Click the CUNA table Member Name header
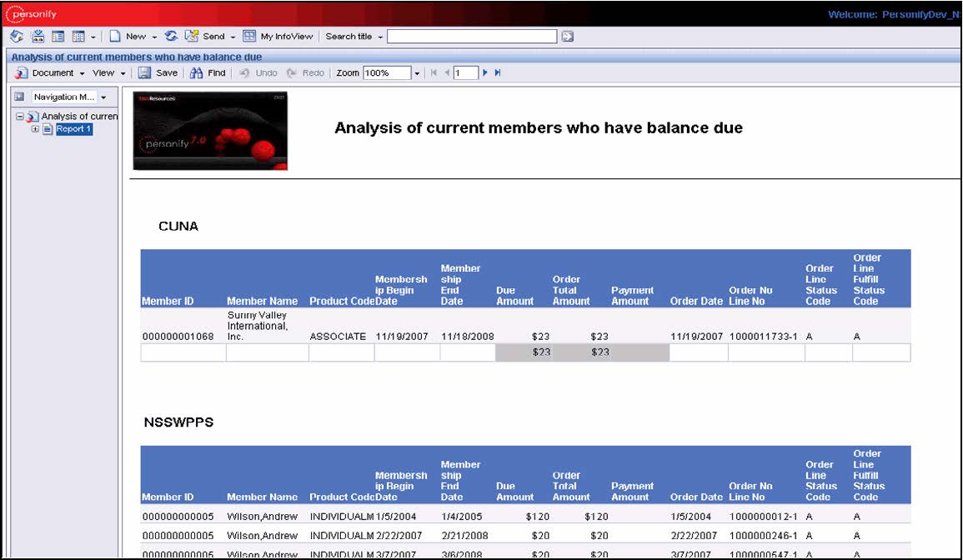The width and height of the screenshot is (963, 560). [263, 301]
